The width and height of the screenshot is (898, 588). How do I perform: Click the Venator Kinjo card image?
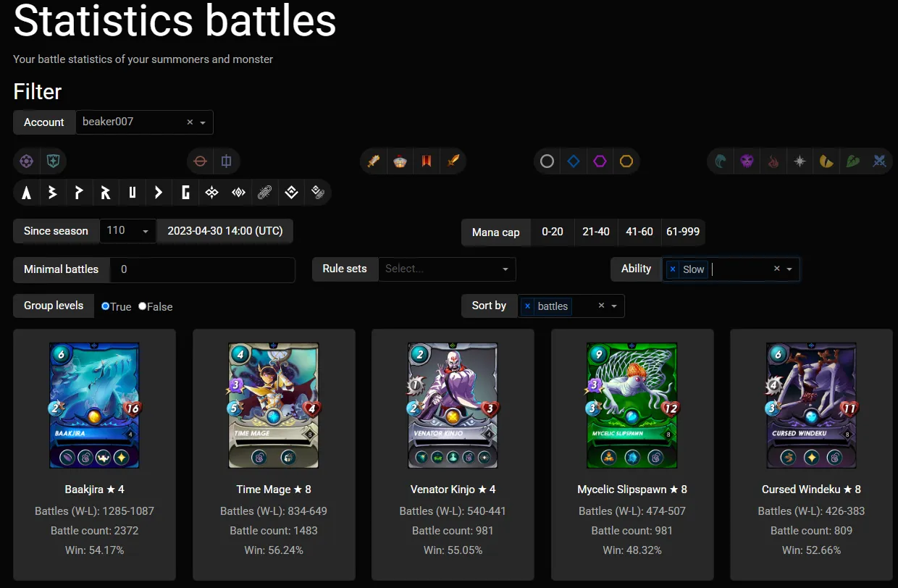pyautogui.click(x=453, y=406)
